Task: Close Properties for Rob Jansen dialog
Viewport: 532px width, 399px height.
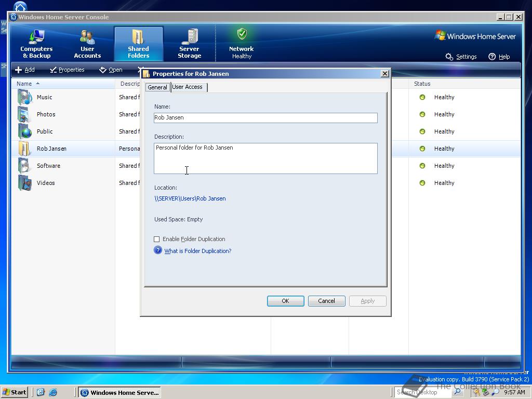Action: coord(385,74)
